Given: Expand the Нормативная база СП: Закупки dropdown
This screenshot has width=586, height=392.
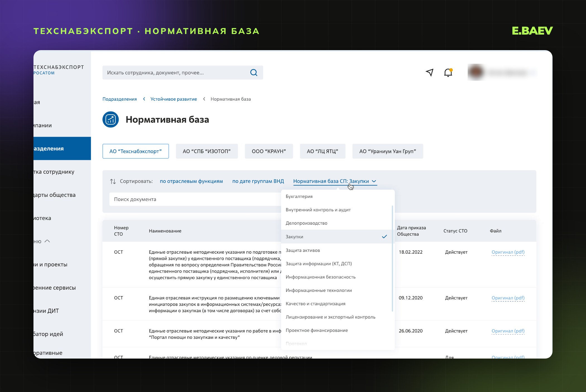Looking at the screenshot, I should [335, 181].
